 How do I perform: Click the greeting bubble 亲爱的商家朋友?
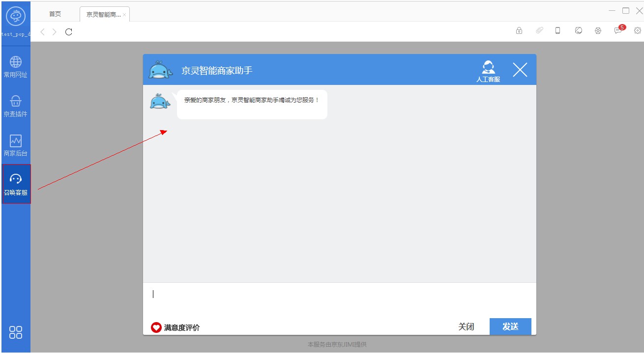pyautogui.click(x=252, y=104)
